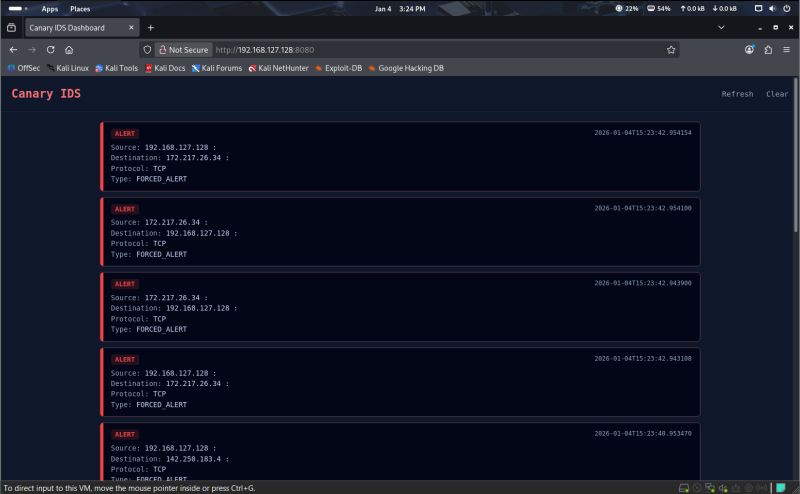
Task: Clear all IDS alerts
Action: pos(777,94)
